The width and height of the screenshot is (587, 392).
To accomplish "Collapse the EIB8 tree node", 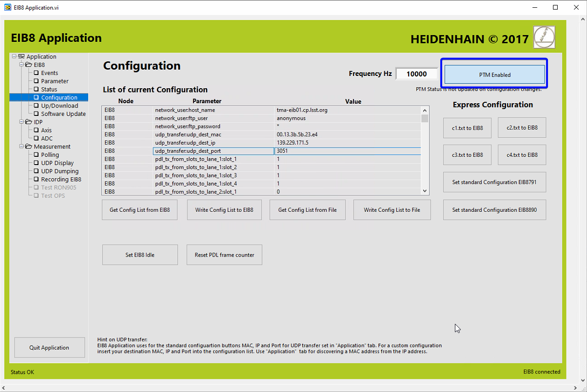I will pyautogui.click(x=21, y=65).
